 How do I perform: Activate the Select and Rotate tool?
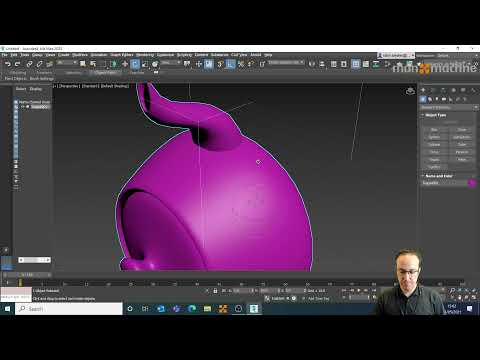click(135, 64)
